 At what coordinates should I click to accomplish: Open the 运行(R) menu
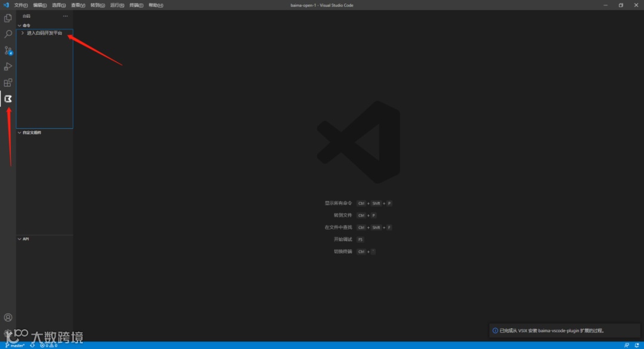coord(117,5)
